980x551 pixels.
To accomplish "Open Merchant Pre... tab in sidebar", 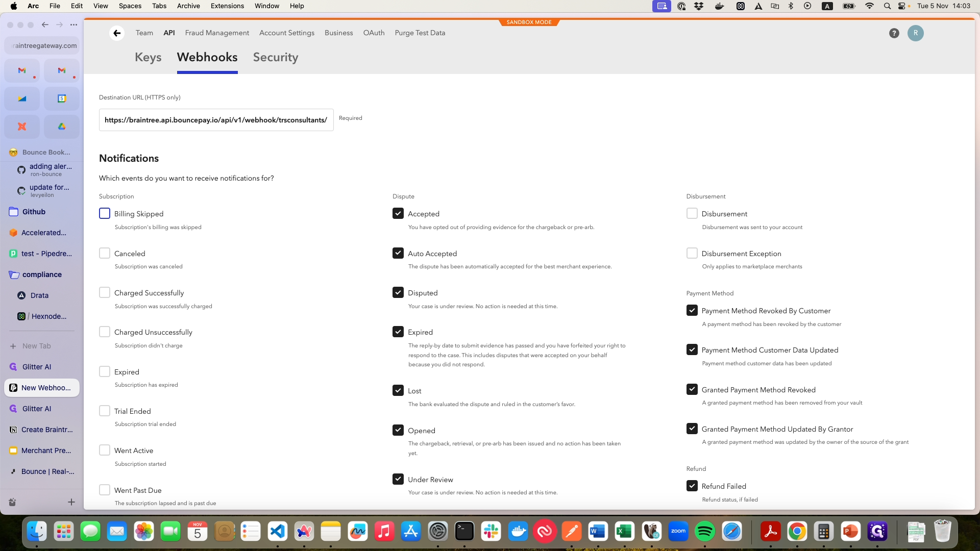I will click(x=42, y=450).
